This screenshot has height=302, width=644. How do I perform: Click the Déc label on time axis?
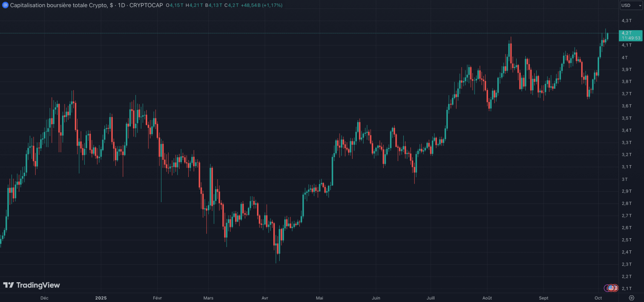click(44, 298)
